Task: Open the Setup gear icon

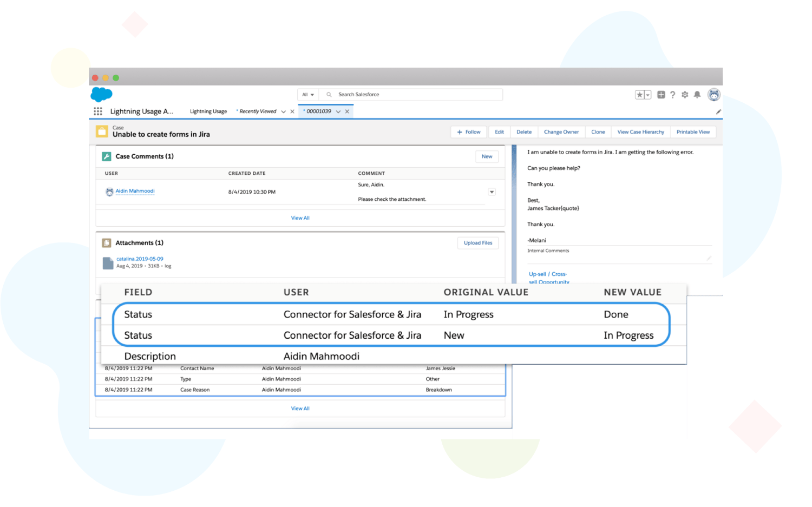Action: [x=685, y=95]
